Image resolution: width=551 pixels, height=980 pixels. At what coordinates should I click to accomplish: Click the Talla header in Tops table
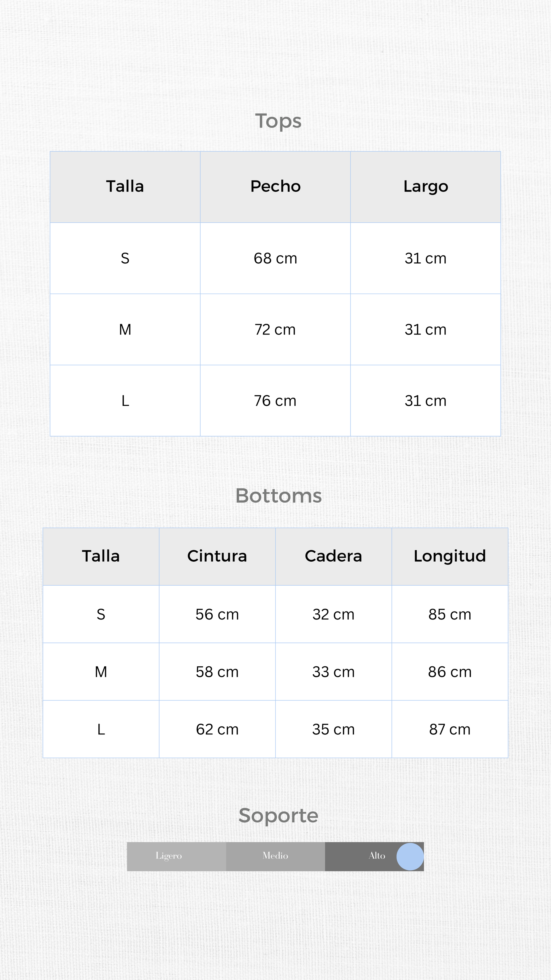(125, 186)
